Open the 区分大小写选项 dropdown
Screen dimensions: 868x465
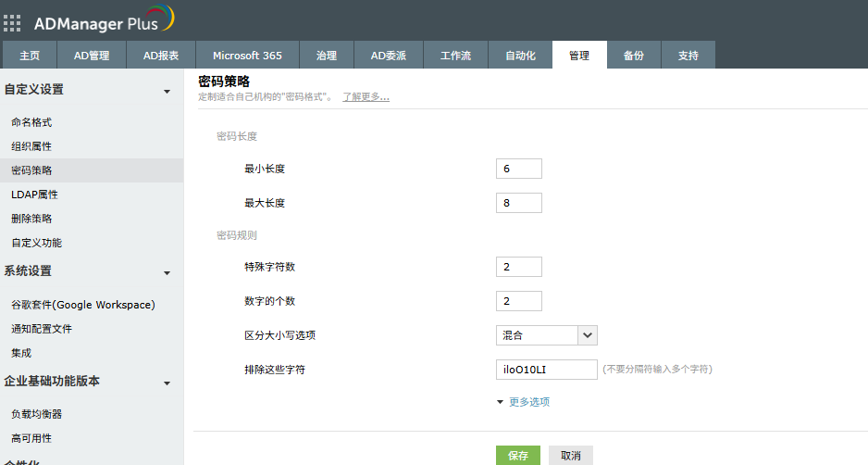point(546,335)
